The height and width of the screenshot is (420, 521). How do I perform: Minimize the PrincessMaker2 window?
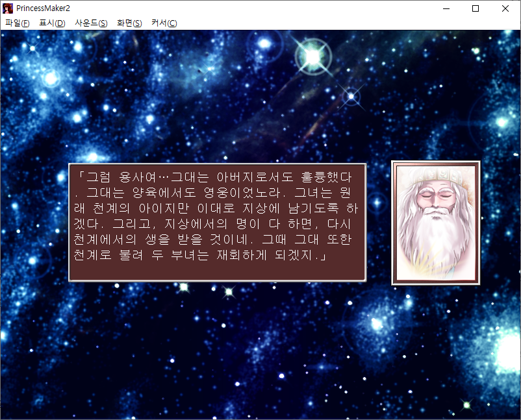(446, 8)
